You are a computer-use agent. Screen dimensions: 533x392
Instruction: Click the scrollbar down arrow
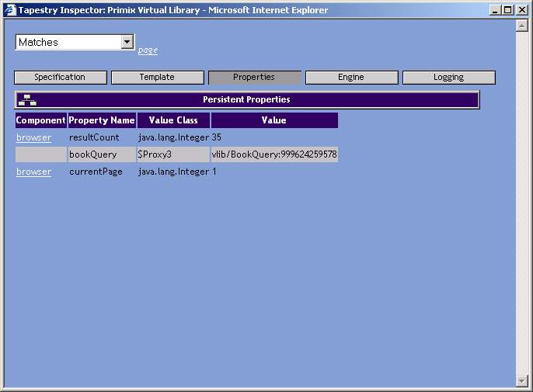click(522, 380)
